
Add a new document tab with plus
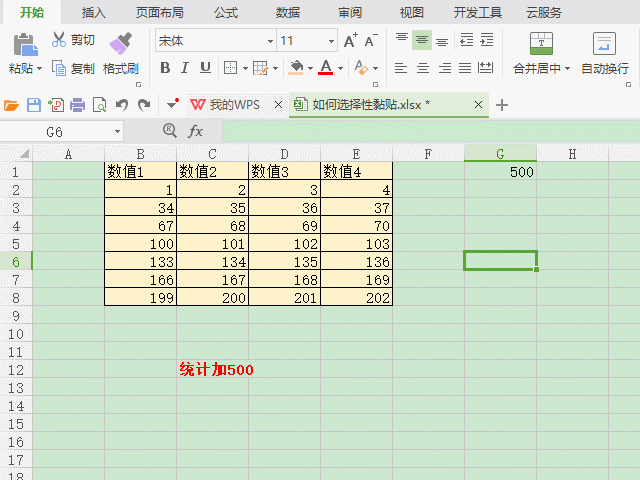(x=502, y=105)
